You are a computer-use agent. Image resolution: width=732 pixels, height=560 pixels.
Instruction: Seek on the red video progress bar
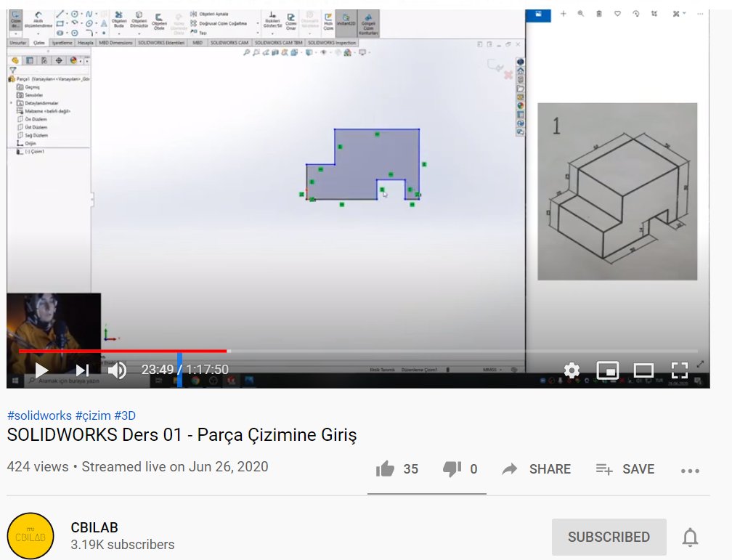click(x=123, y=351)
